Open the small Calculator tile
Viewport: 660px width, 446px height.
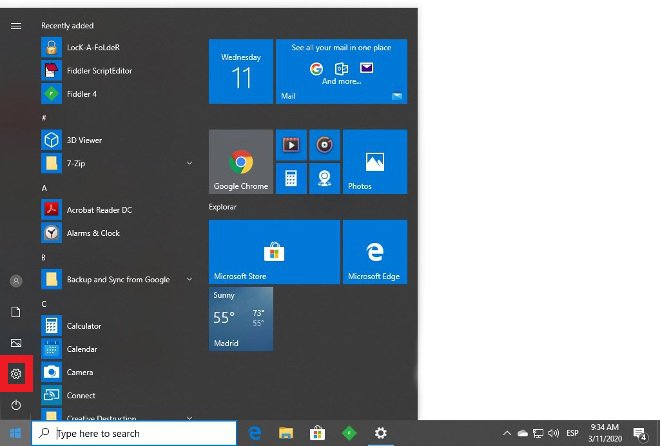tap(291, 178)
